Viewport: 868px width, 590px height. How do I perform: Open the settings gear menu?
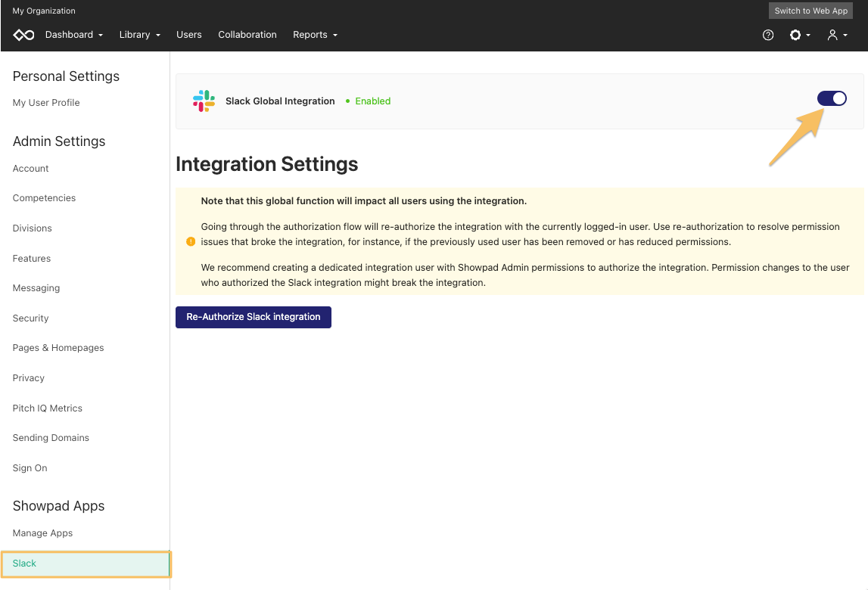click(799, 35)
